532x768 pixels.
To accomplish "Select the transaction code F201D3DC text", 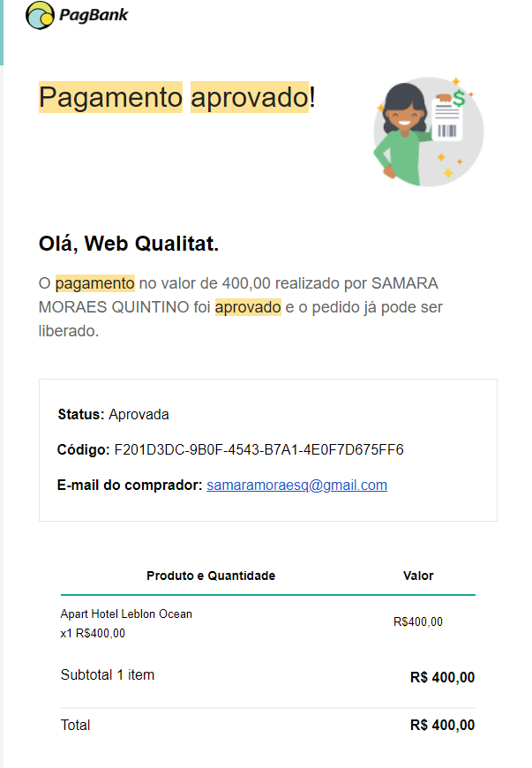I will [x=259, y=450].
